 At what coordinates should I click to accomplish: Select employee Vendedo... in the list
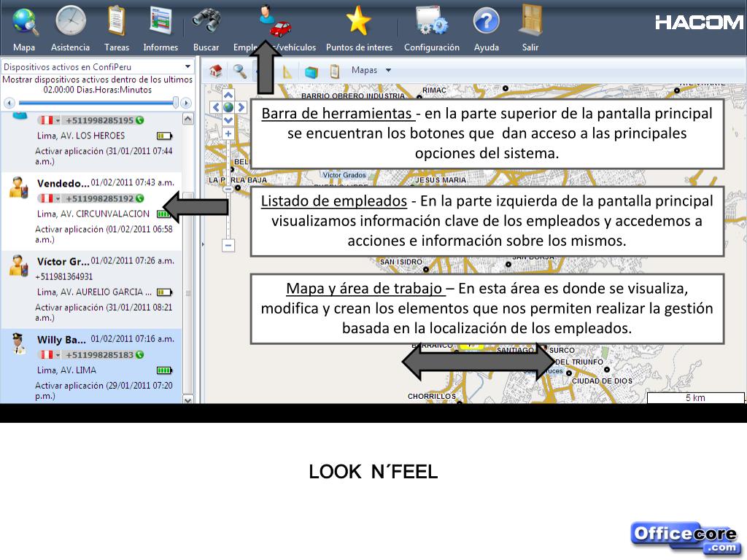pos(91,211)
